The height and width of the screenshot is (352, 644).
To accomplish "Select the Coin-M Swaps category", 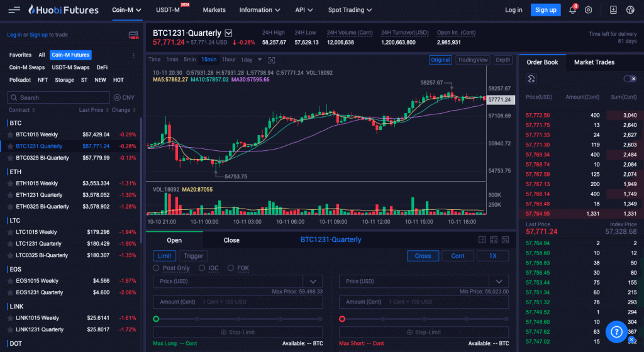I will [x=26, y=67].
